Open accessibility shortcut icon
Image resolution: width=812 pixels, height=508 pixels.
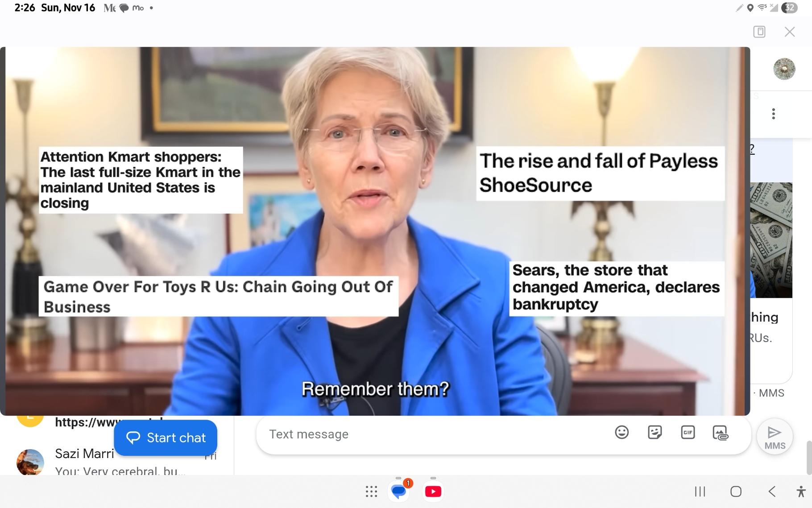[801, 491]
